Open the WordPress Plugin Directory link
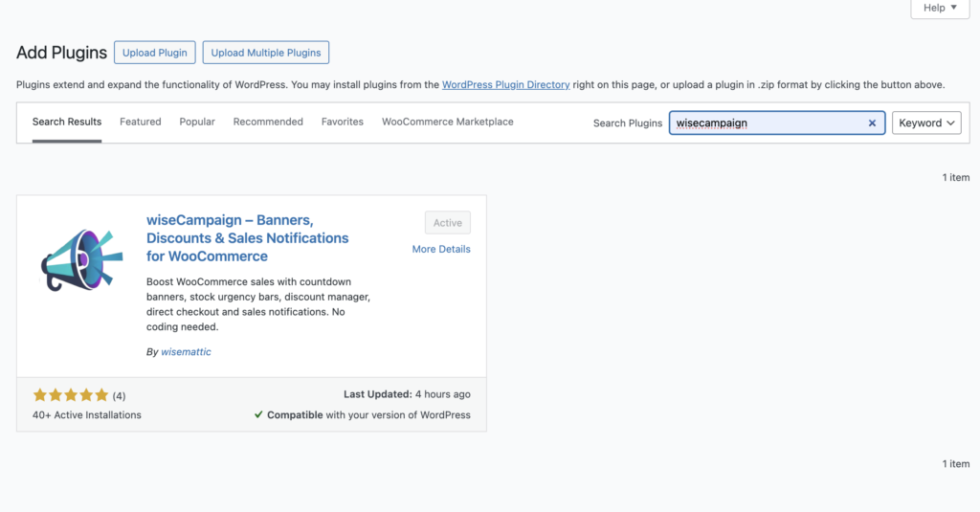The height and width of the screenshot is (512, 980). (x=505, y=84)
